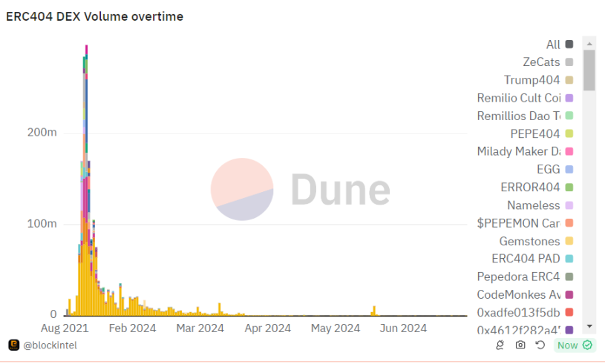Viewport: 605px width, 364px height.
Task: Click the legend scrollbar thumb
Action: [589, 70]
